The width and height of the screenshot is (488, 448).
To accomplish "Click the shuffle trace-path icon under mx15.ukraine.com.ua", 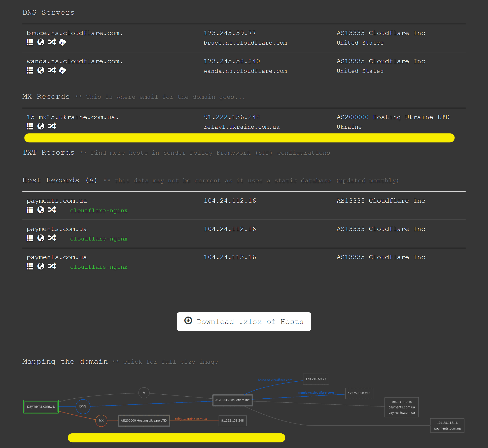I will click(x=52, y=126).
